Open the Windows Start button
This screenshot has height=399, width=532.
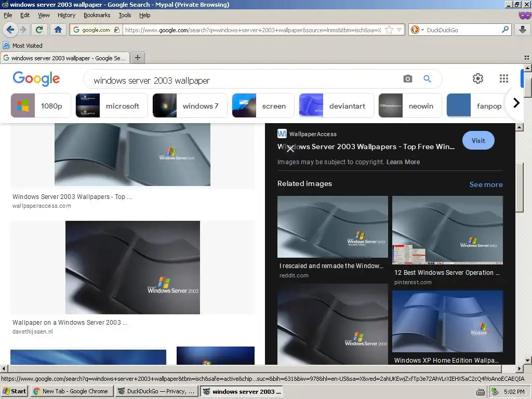(x=15, y=391)
